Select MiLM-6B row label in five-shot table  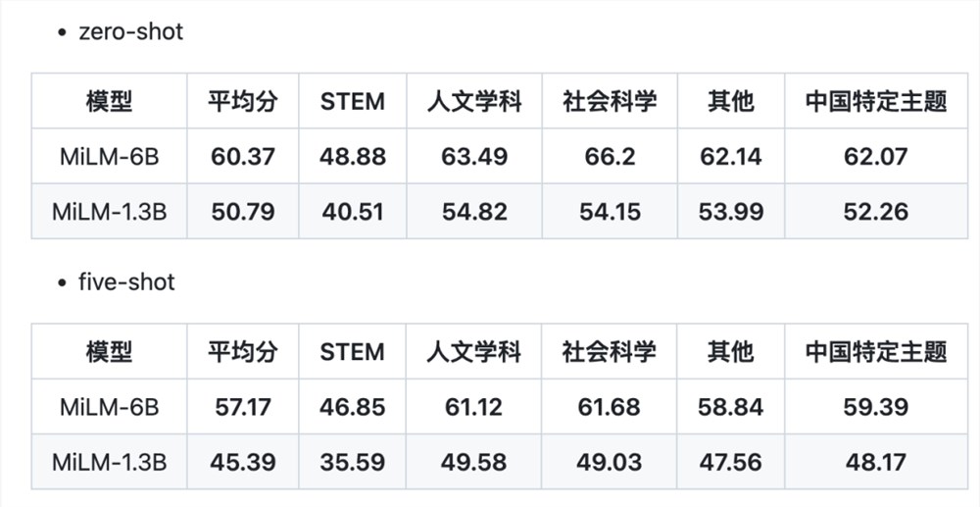(x=110, y=407)
